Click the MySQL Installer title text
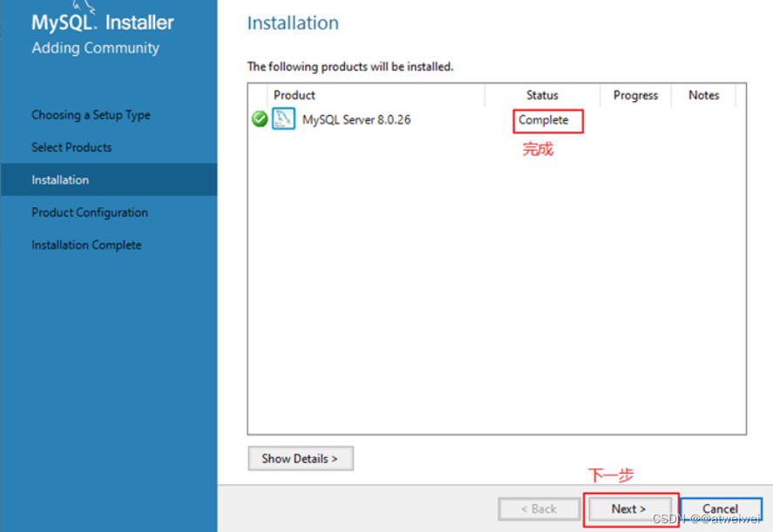 103,23
